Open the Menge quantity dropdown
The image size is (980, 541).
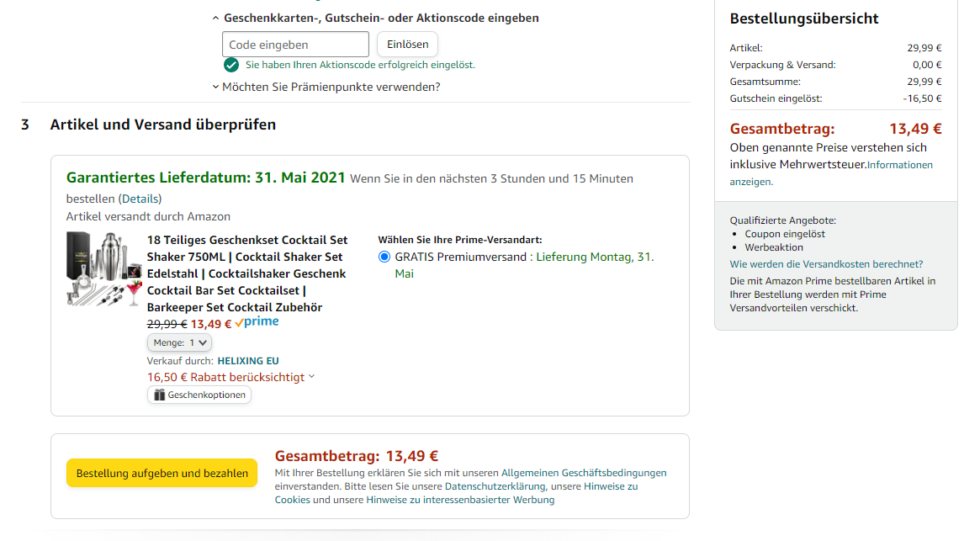point(179,342)
